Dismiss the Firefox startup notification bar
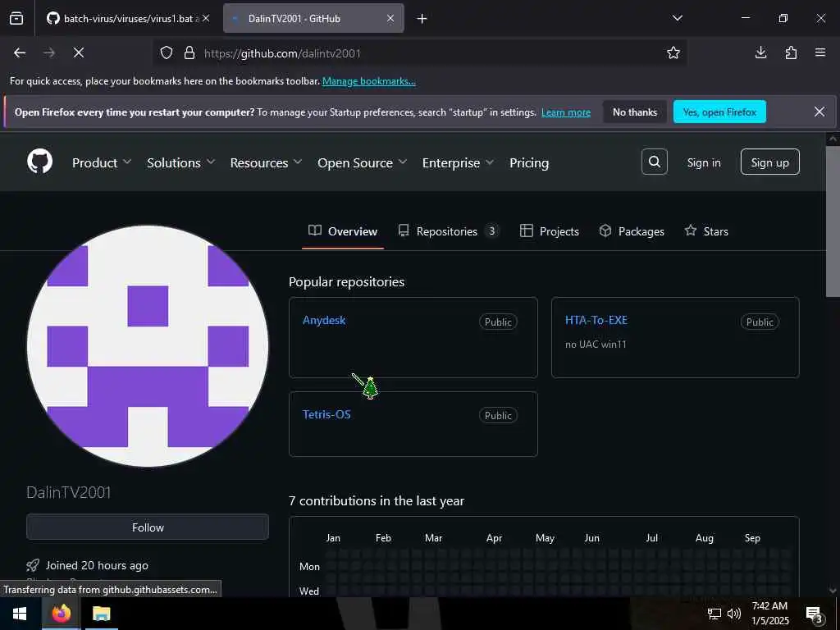 [819, 112]
